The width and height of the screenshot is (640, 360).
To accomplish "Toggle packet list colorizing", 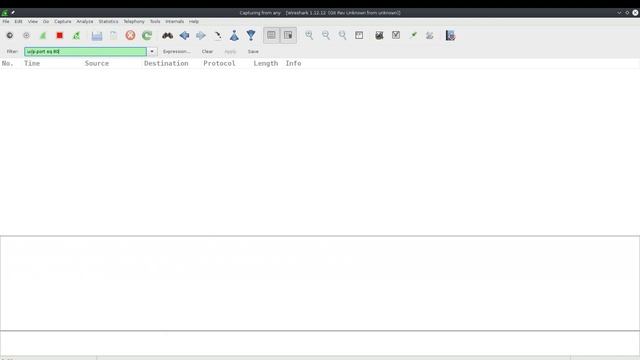I will [271, 36].
